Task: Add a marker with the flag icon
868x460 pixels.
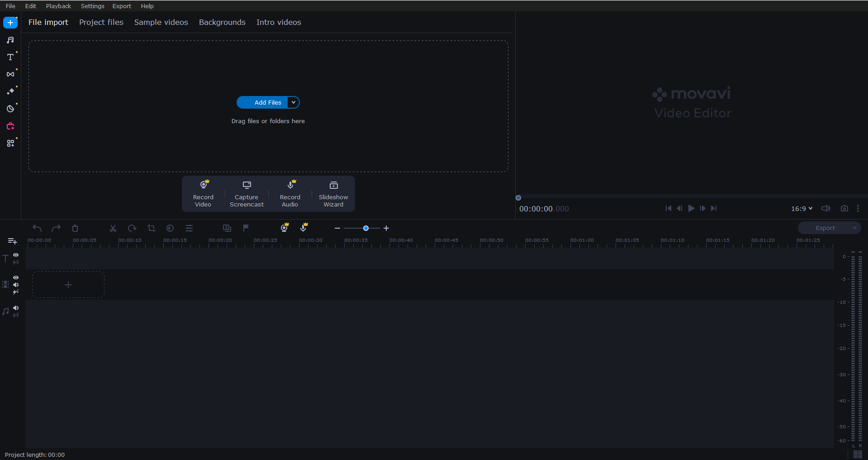Action: pyautogui.click(x=245, y=228)
